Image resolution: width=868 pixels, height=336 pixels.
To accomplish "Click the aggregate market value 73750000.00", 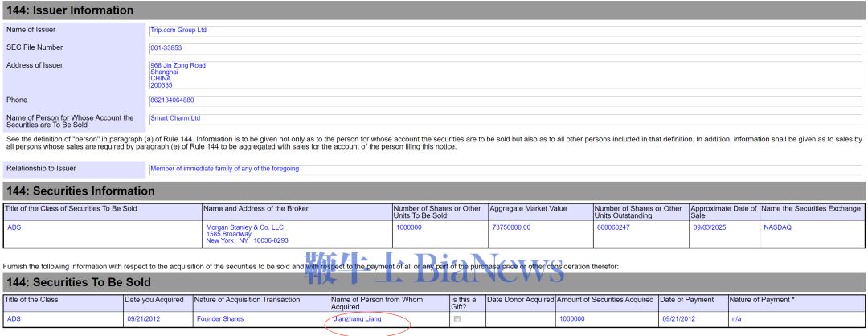I will pos(513,227).
